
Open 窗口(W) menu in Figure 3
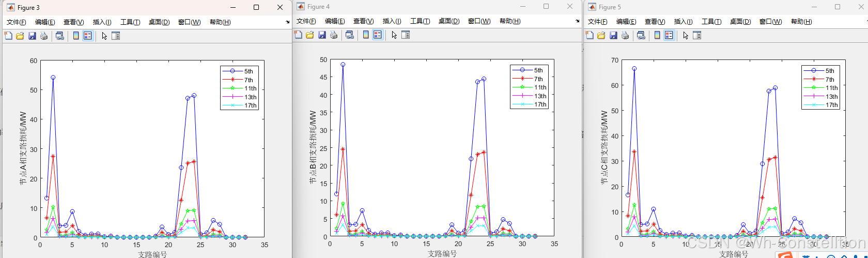pyautogui.click(x=189, y=22)
